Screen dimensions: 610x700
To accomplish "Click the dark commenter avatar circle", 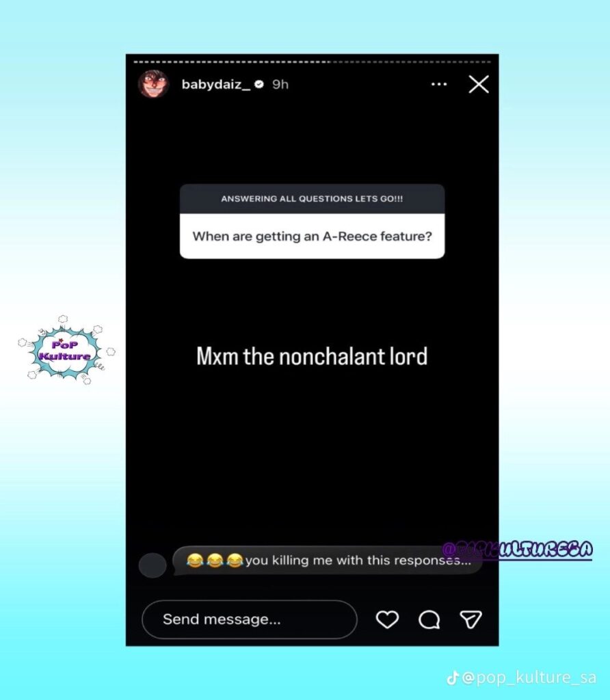I will coord(152,565).
